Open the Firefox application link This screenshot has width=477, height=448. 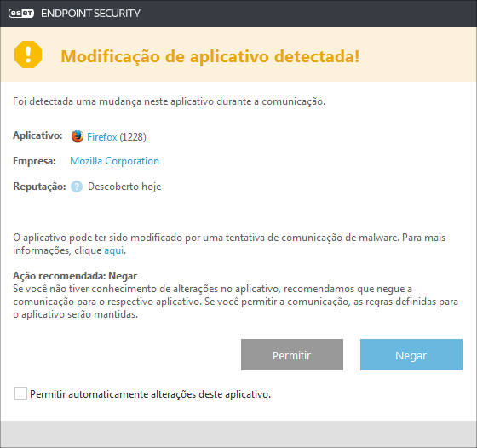tap(102, 137)
